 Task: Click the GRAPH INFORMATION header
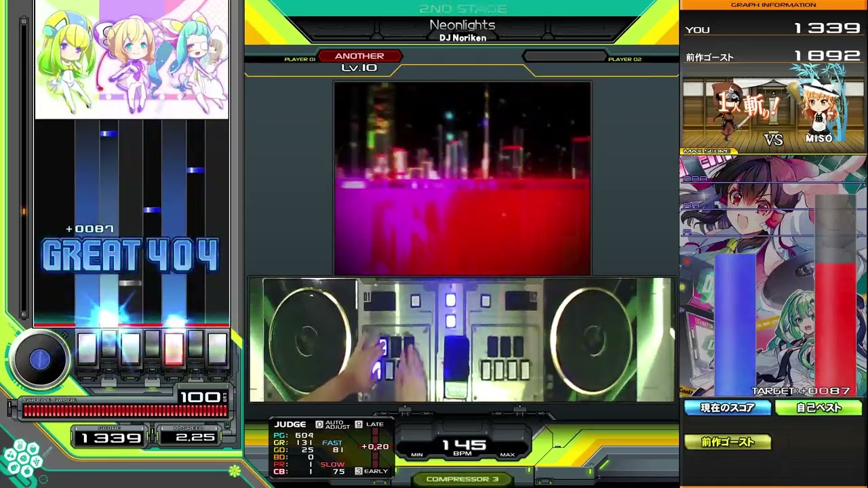(x=774, y=5)
